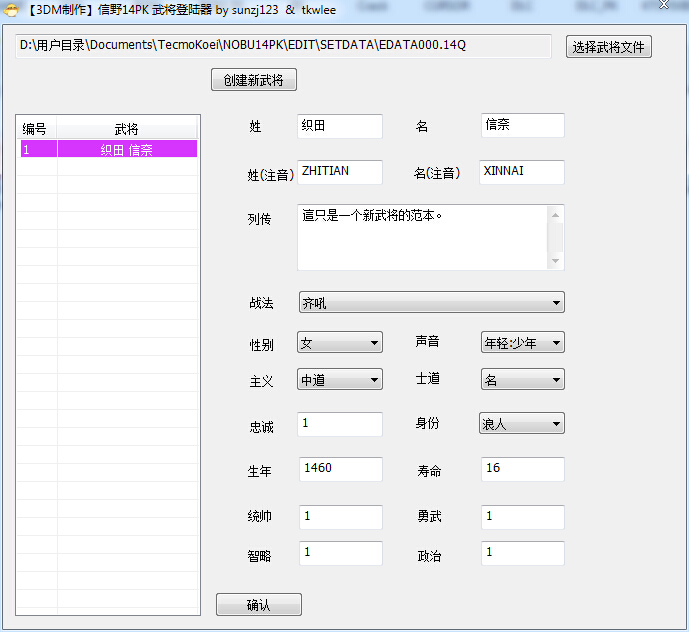Open the 主义 dropdown showing 中道

click(340, 379)
